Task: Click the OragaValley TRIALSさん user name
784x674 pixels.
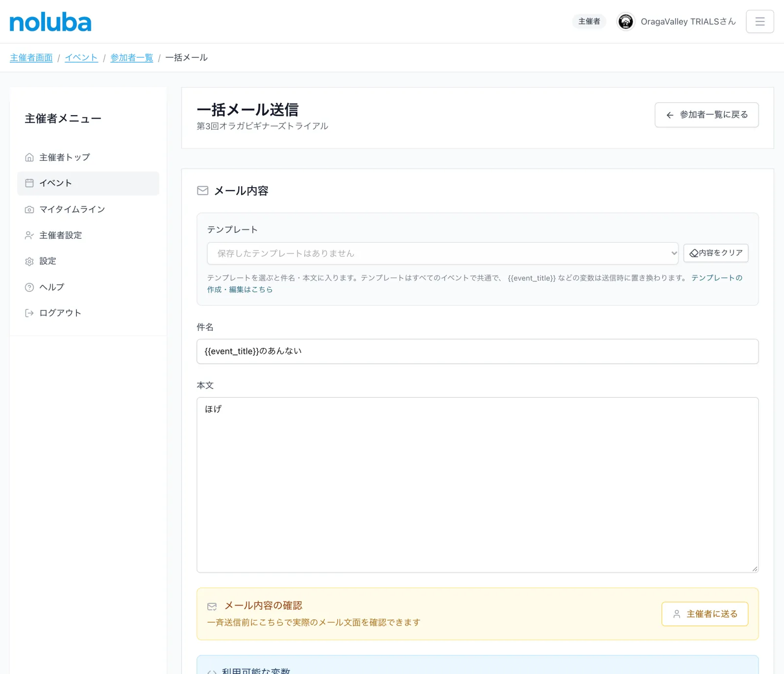Action: tap(688, 22)
